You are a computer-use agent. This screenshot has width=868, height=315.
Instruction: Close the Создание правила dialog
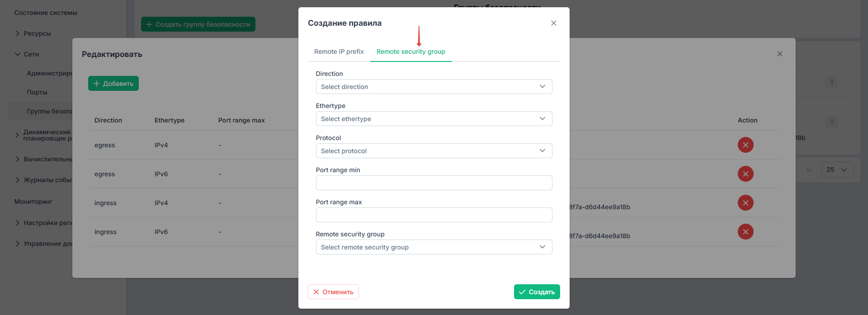554,23
